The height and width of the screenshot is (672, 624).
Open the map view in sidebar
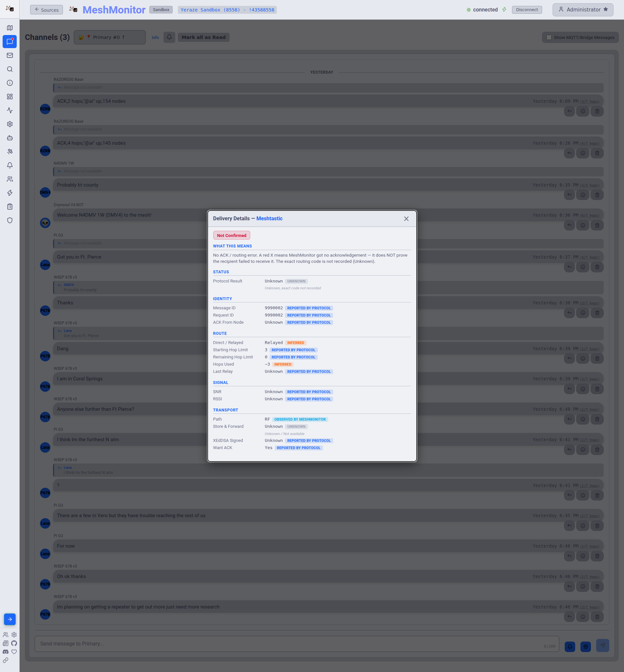(x=10, y=28)
